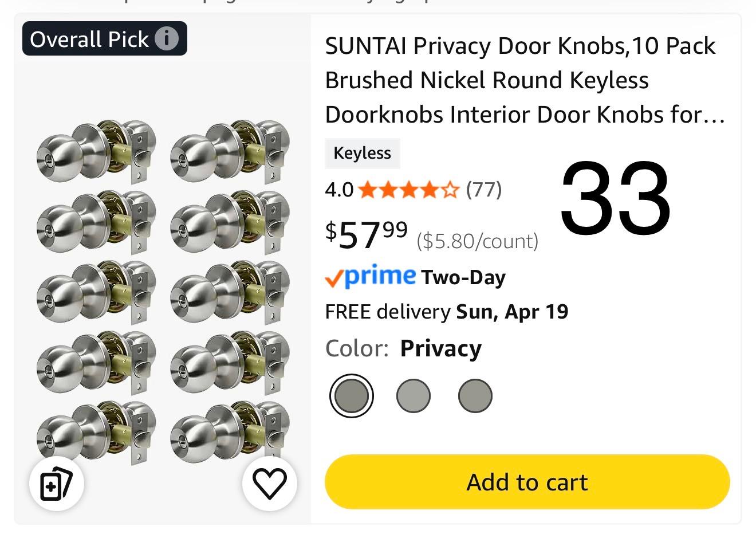Select the first (selected) color swatch
The height and width of the screenshot is (538, 756).
pyautogui.click(x=351, y=395)
